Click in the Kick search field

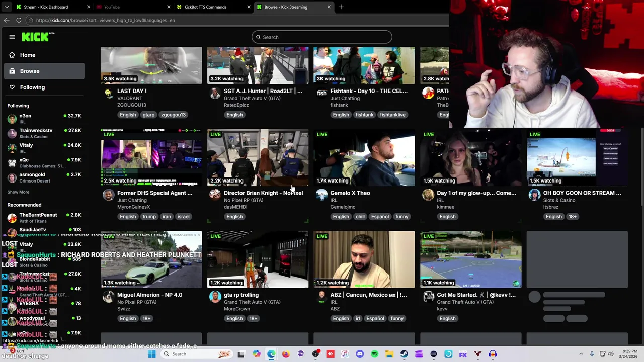pyautogui.click(x=322, y=37)
